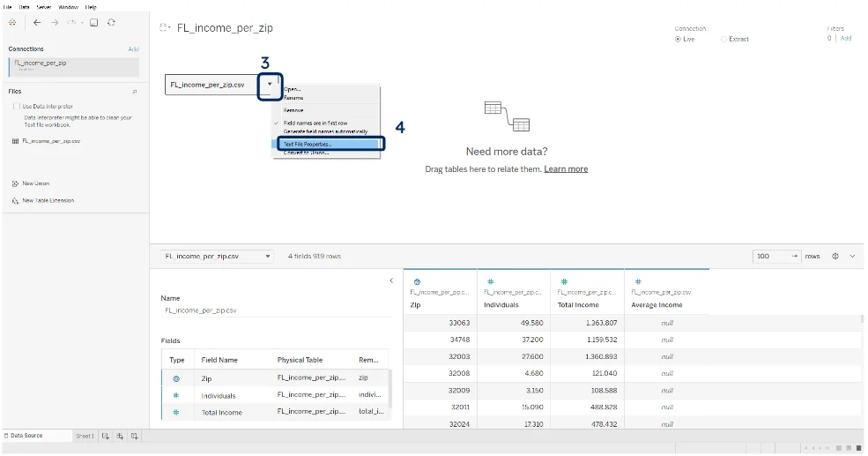The image size is (868, 456).
Task: Click the New Worksheet icon beside Sheet 1
Action: (105, 436)
